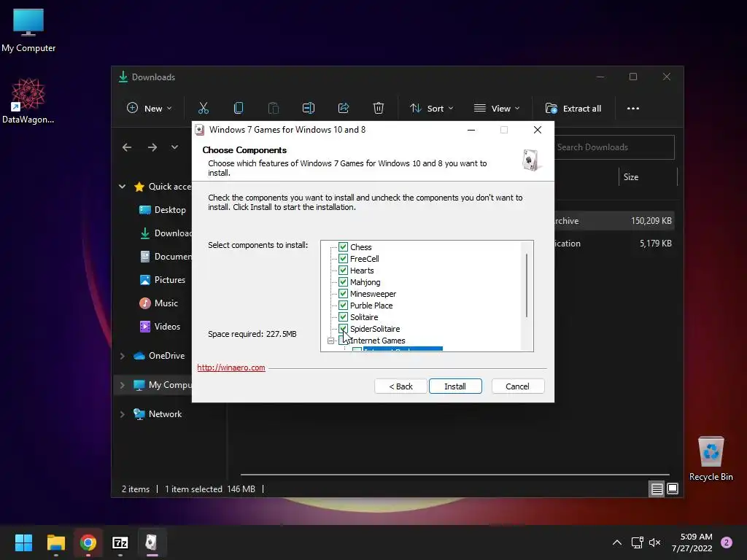Viewport: 747px width, 560px height.
Task: Uncheck the Purble Place component
Action: click(x=343, y=306)
